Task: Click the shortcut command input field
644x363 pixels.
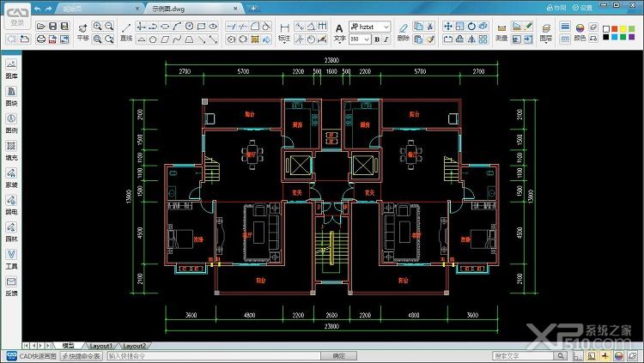Action: tap(214, 356)
